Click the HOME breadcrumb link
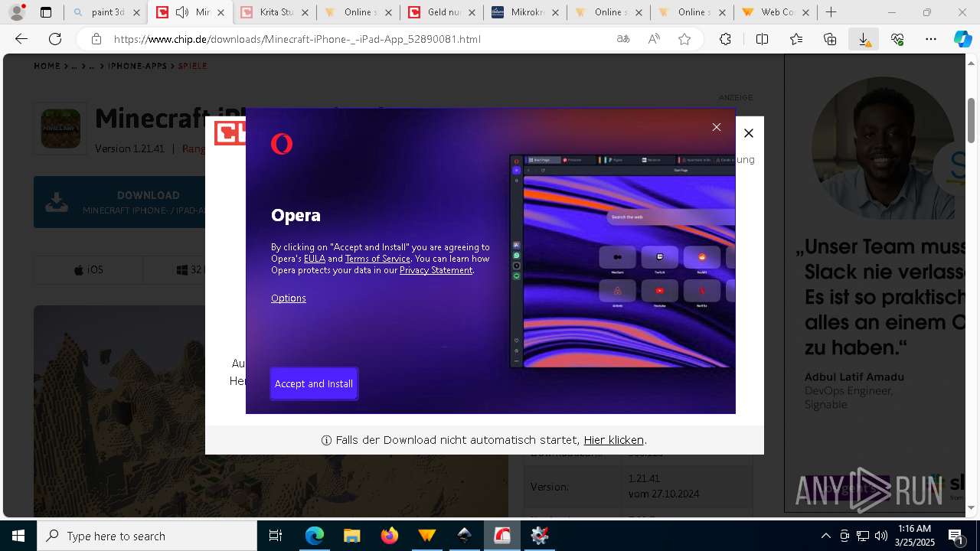980x551 pixels. point(47,67)
